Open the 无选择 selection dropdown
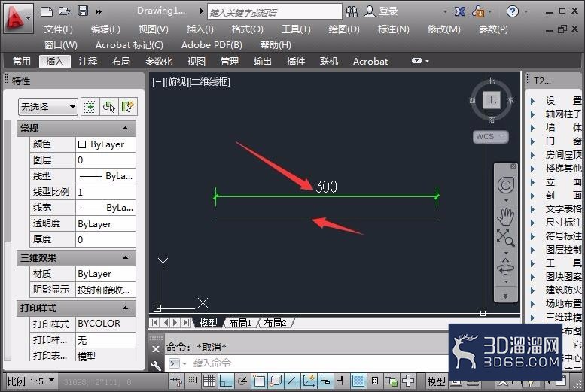Viewport: 585px width, 392px height. tap(47, 107)
